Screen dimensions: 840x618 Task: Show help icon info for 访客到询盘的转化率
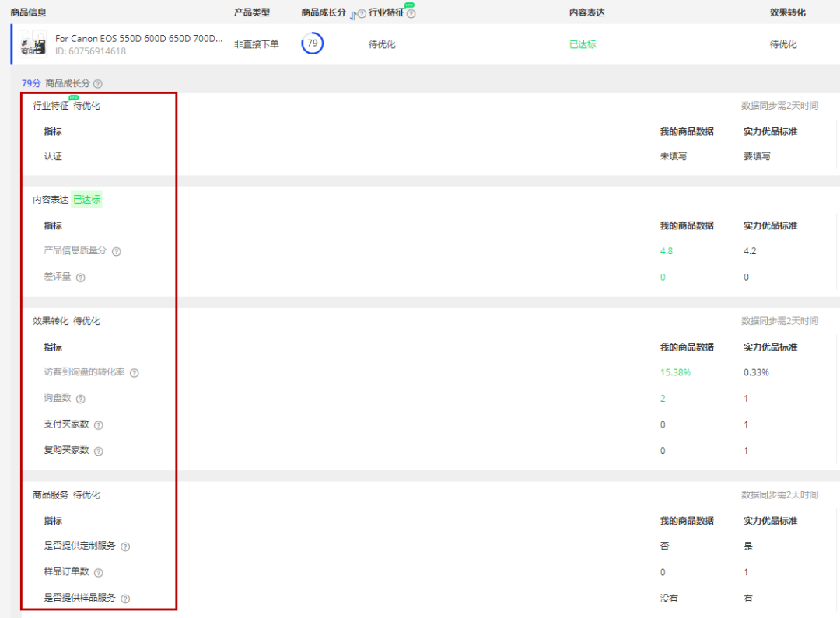pyautogui.click(x=134, y=373)
